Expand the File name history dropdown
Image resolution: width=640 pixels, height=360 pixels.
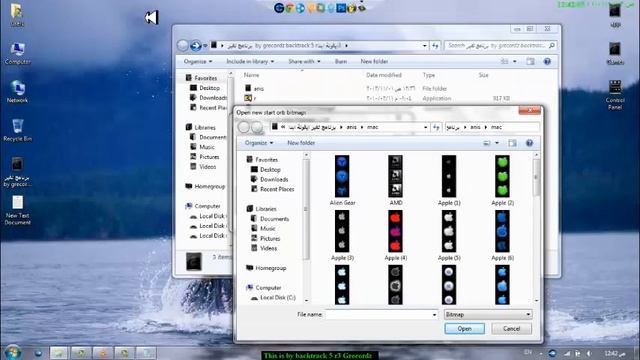[x=434, y=315]
